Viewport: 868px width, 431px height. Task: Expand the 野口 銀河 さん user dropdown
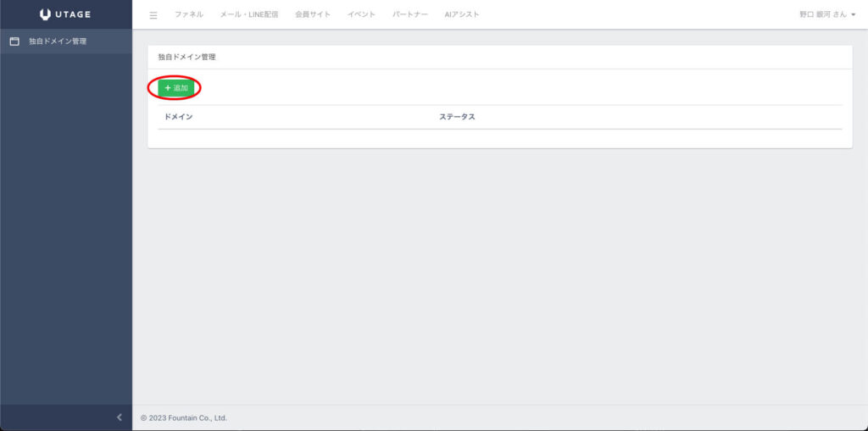click(827, 15)
